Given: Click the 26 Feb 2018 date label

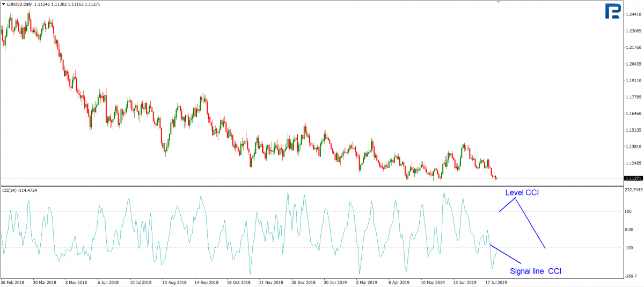Looking at the screenshot, I should click(13, 282).
